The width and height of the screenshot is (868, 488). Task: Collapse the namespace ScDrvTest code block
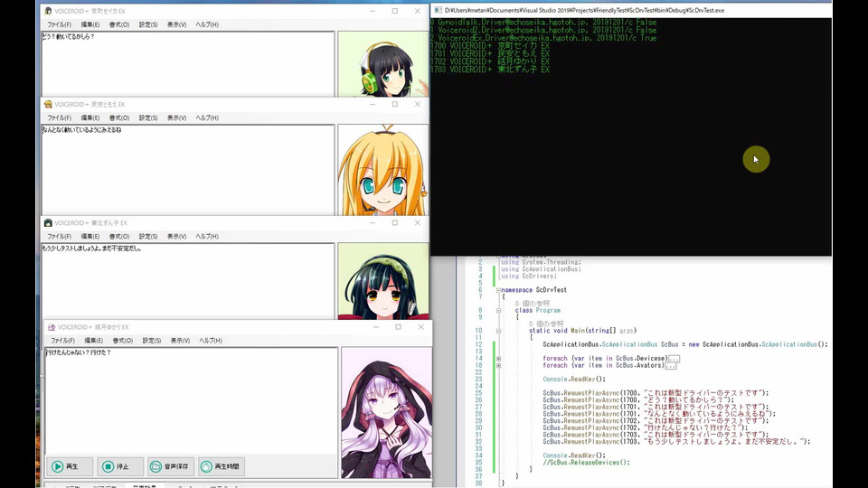point(498,290)
